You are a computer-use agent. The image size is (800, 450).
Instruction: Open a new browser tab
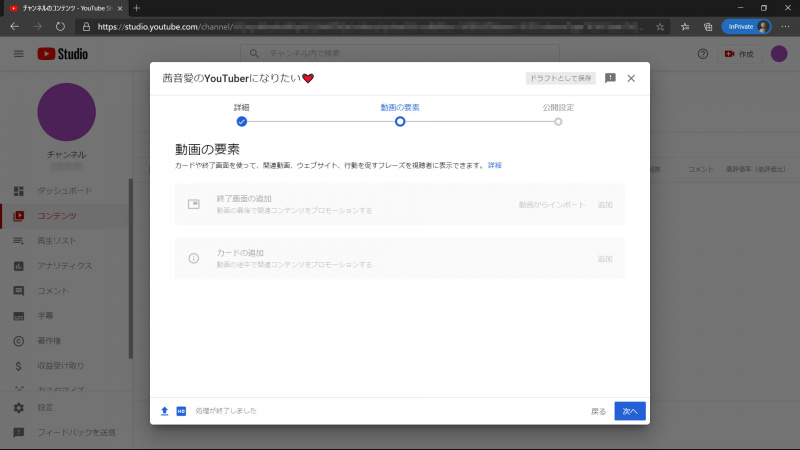pos(136,8)
